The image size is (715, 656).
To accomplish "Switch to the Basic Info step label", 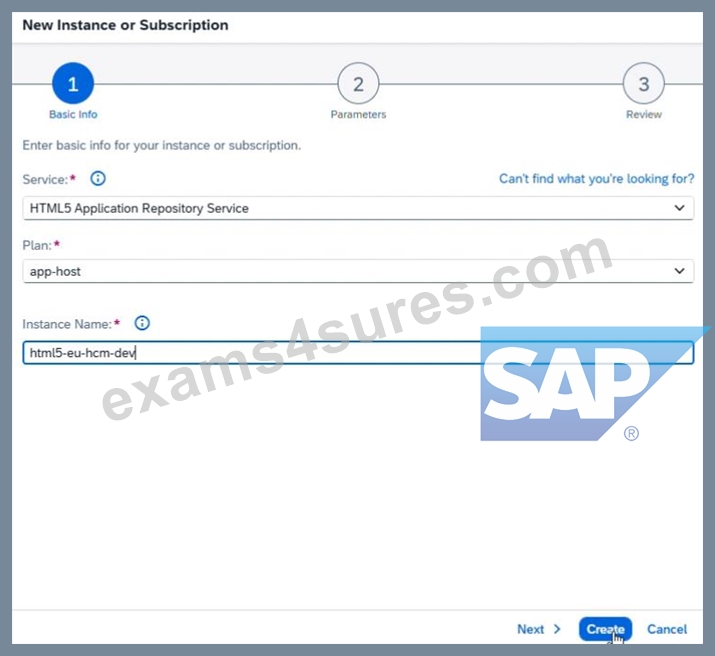I will [x=73, y=114].
